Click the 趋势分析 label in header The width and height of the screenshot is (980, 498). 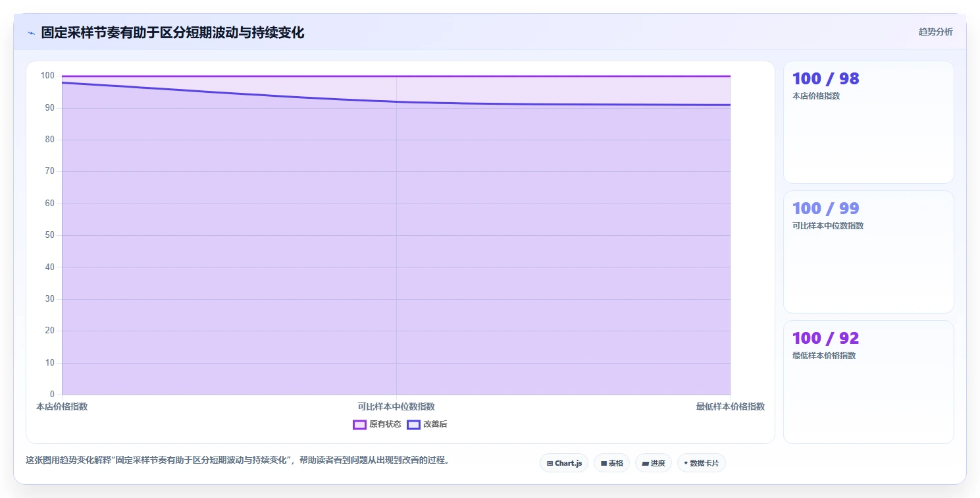[935, 32]
